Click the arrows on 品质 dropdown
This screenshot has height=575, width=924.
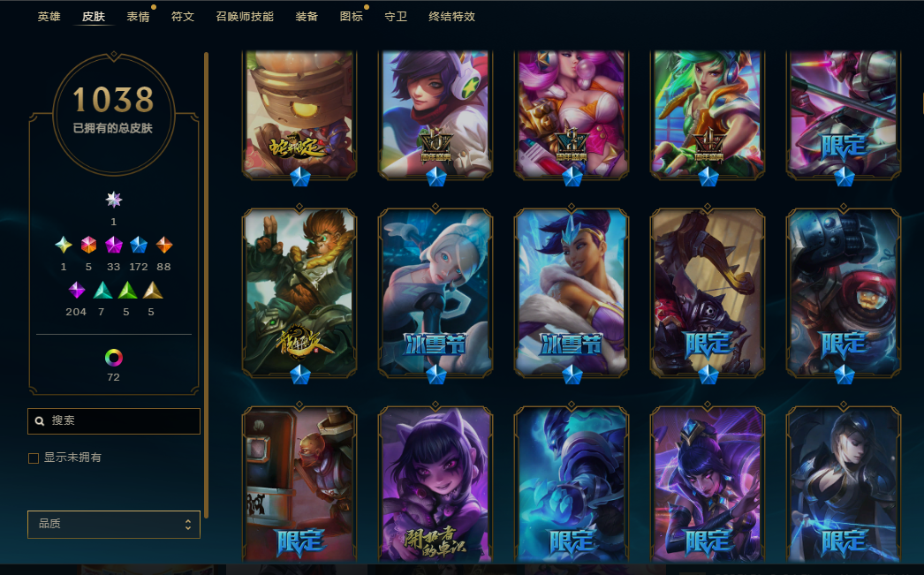pyautogui.click(x=188, y=525)
